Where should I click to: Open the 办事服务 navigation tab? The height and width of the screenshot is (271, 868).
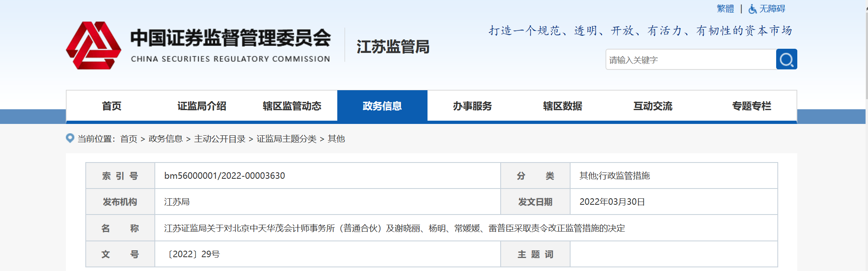pos(472,106)
